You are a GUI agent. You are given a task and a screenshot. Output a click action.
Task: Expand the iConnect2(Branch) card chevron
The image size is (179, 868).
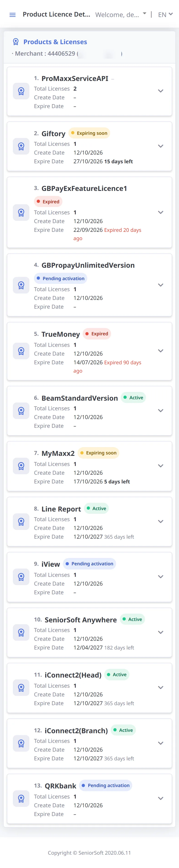tap(160, 743)
